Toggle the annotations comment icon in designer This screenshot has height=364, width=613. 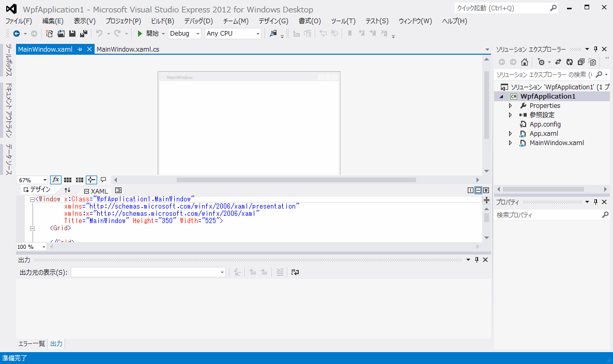[103, 180]
